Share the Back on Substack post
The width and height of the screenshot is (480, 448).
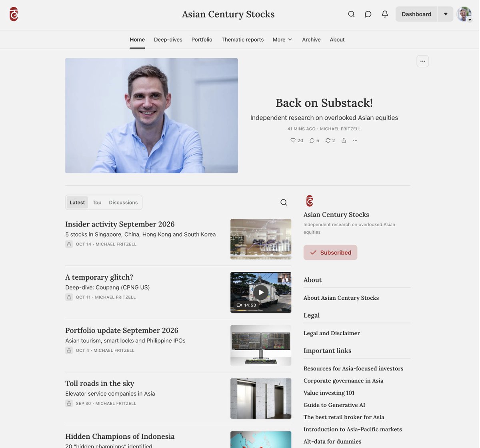pos(344,140)
